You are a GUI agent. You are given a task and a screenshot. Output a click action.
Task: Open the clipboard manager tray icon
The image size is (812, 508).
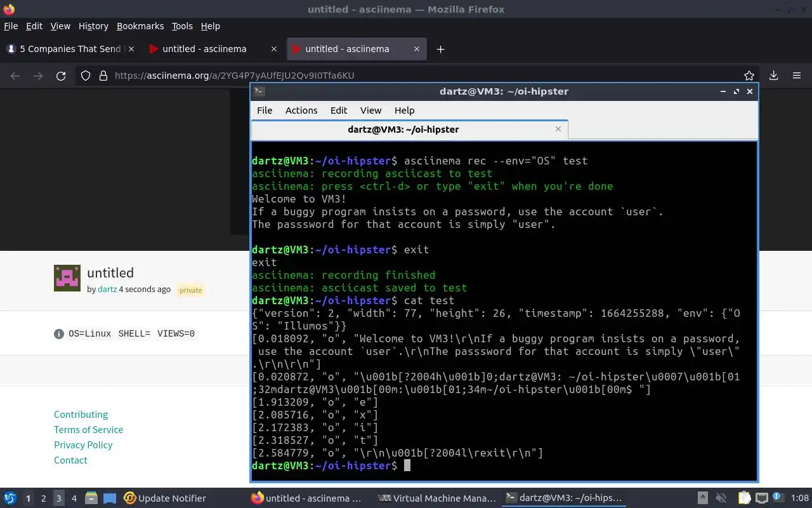pyautogui.click(x=743, y=498)
